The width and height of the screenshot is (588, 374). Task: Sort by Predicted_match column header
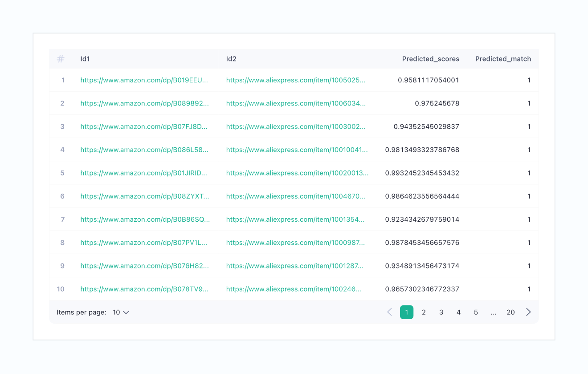click(503, 59)
